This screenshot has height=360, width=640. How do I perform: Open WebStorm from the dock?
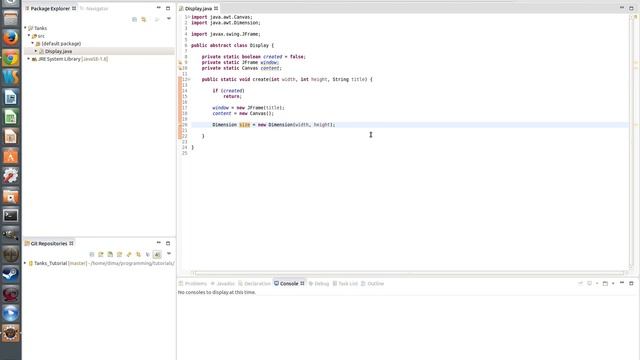pyautogui.click(x=11, y=77)
